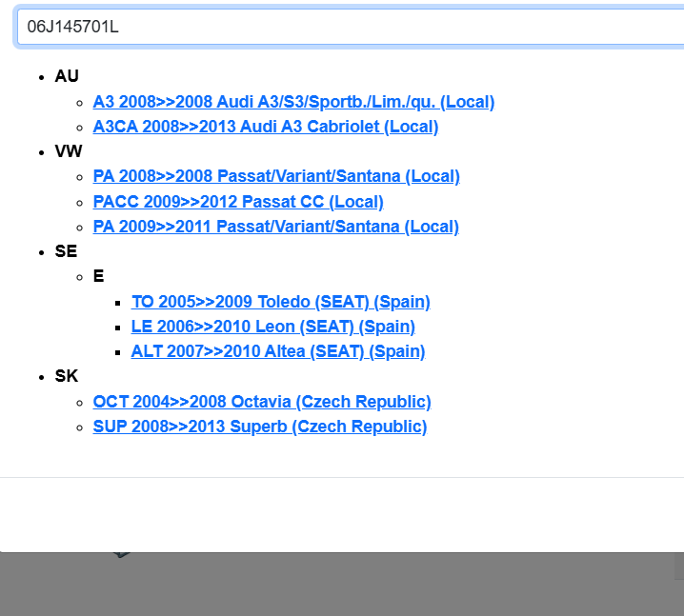The width and height of the screenshot is (684, 616).
Task: Open the LE 2006>>2010 Leon link
Action: [x=272, y=327]
